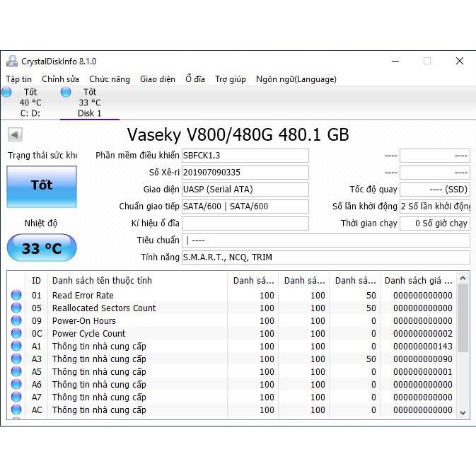Click the scroll up arrow of attribute list
The image size is (476, 476).
click(x=463, y=278)
